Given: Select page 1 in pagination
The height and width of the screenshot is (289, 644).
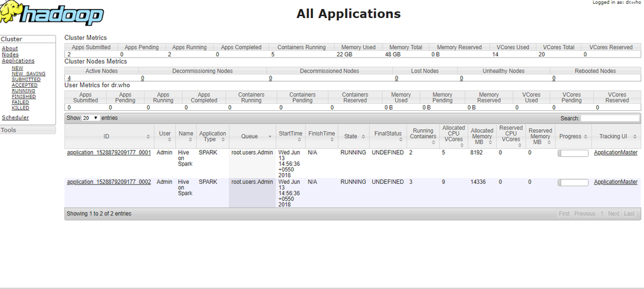Looking at the screenshot, I should click(x=602, y=214).
